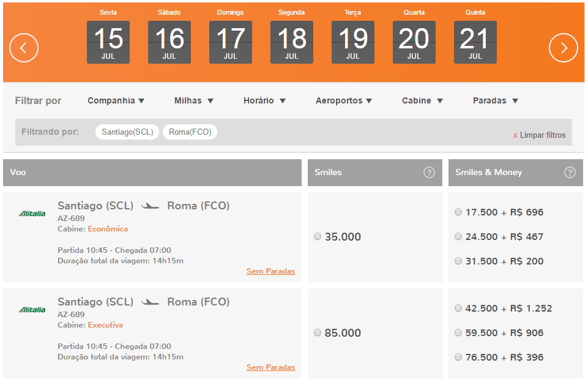
Task: Click the Filtrar por label
Action: pos(38,100)
